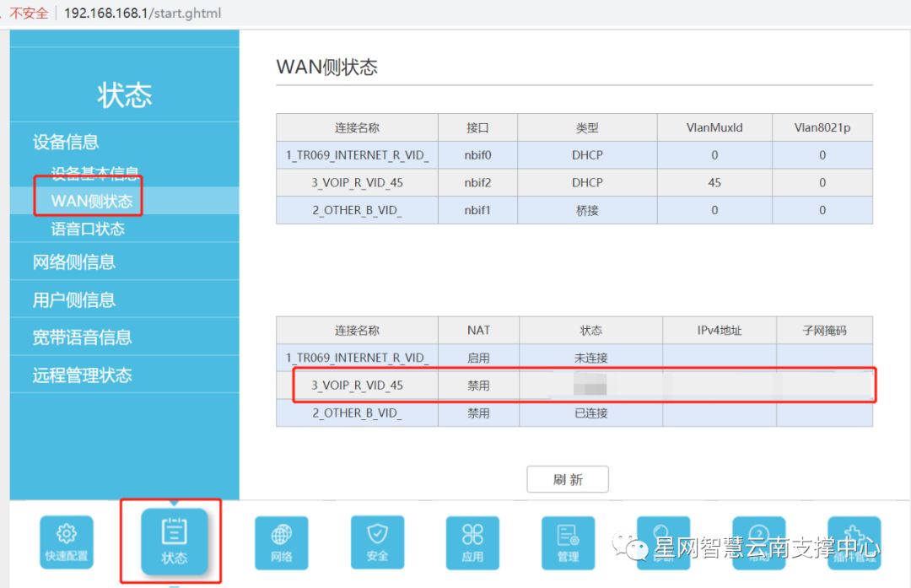
Task: Open the 快速配置 quick setup icon
Action: click(x=67, y=542)
